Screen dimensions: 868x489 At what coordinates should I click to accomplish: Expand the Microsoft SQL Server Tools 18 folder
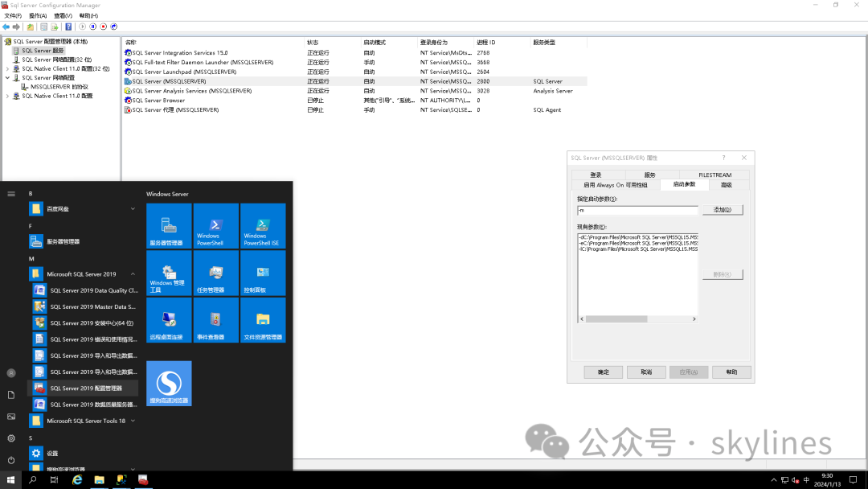pyautogui.click(x=83, y=421)
